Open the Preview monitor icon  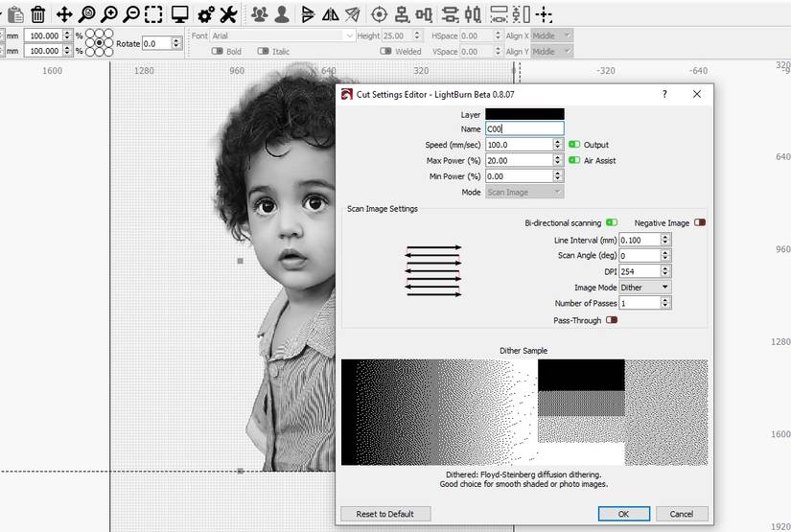tap(179, 14)
